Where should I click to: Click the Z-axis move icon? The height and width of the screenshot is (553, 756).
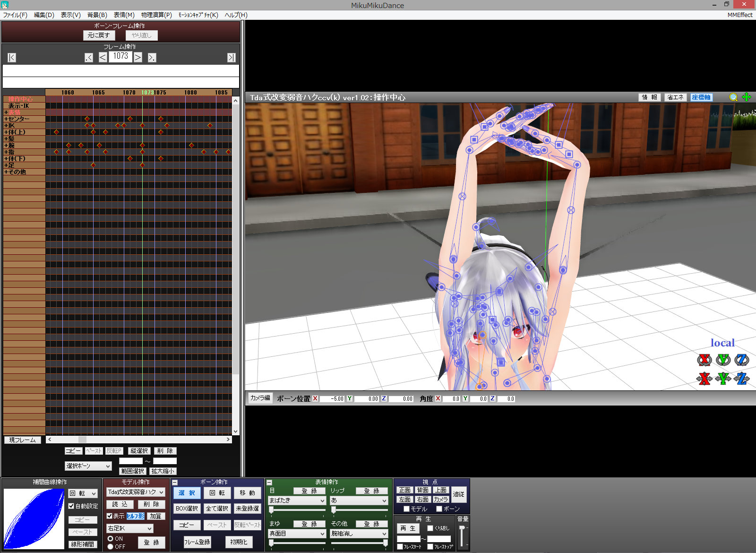(741, 379)
